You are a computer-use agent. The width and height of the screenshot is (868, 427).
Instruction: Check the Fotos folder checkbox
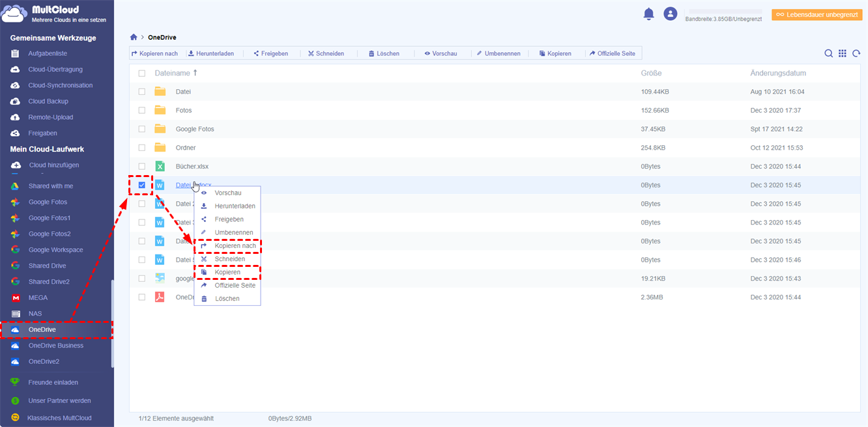tap(142, 111)
